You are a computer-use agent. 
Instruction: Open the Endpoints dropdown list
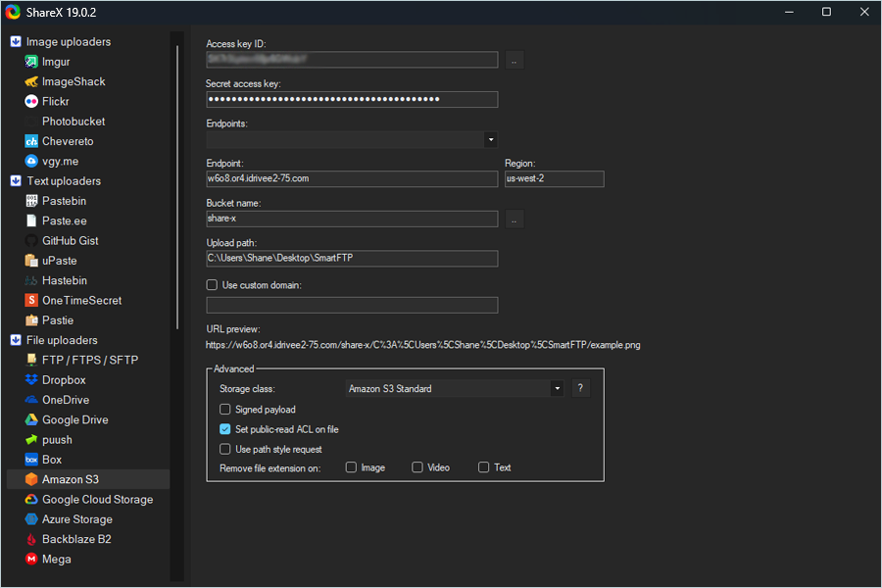(490, 140)
